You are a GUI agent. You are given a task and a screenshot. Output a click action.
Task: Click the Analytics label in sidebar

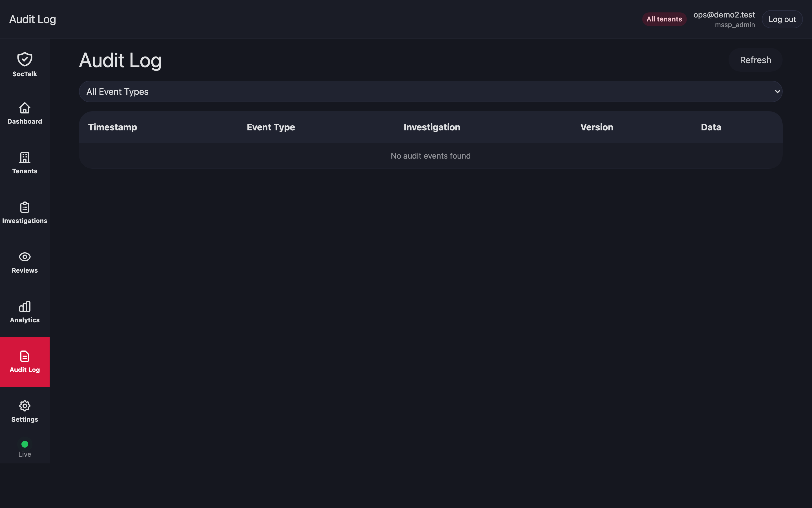(25, 320)
